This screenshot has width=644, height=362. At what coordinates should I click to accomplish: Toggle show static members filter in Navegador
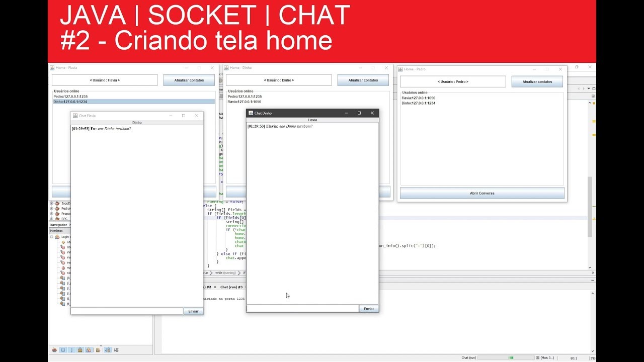[x=71, y=350]
